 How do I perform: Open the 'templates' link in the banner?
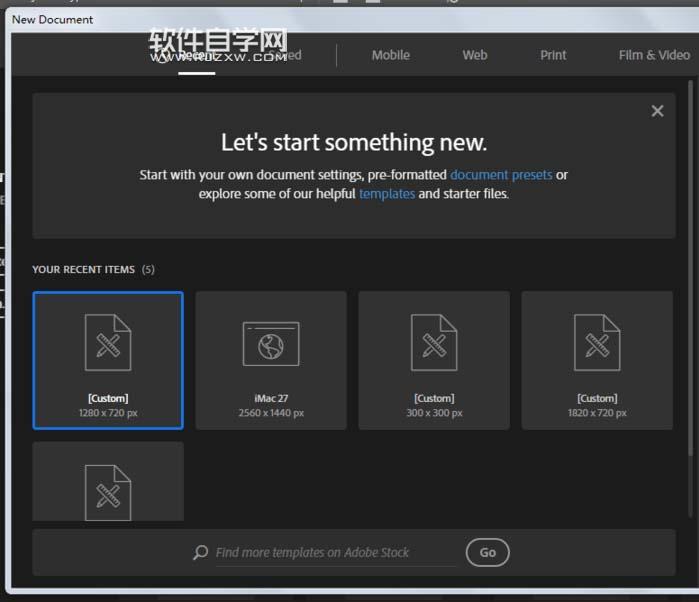click(x=387, y=194)
